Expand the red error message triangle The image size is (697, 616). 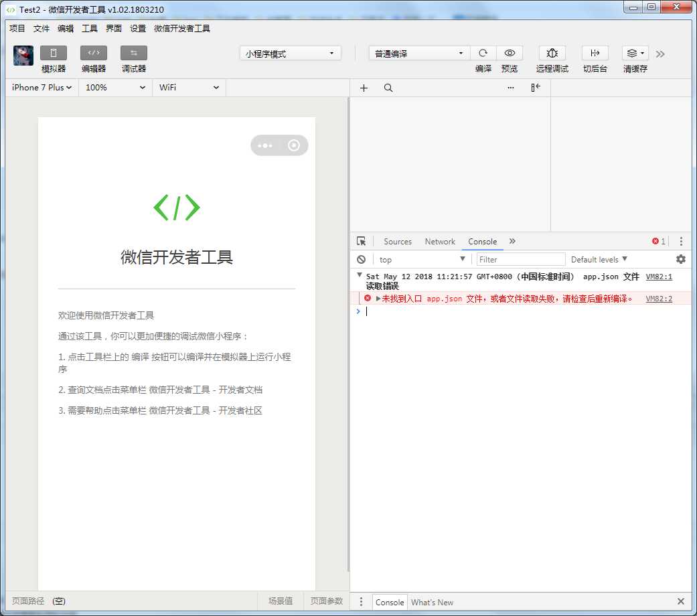point(378,299)
